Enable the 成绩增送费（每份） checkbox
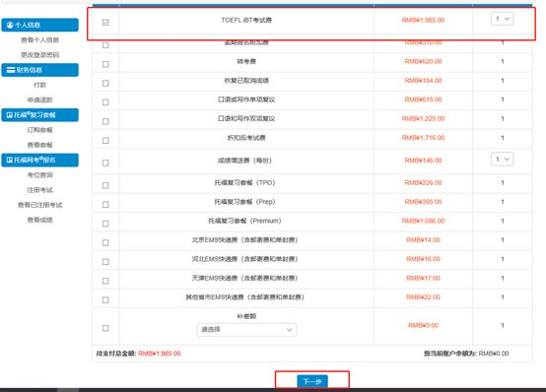546x392 pixels. point(105,163)
